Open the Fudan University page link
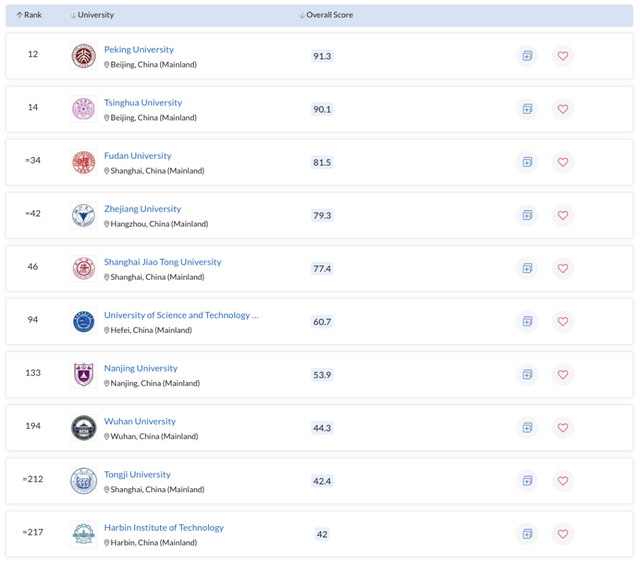The height and width of the screenshot is (564, 640). [138, 156]
